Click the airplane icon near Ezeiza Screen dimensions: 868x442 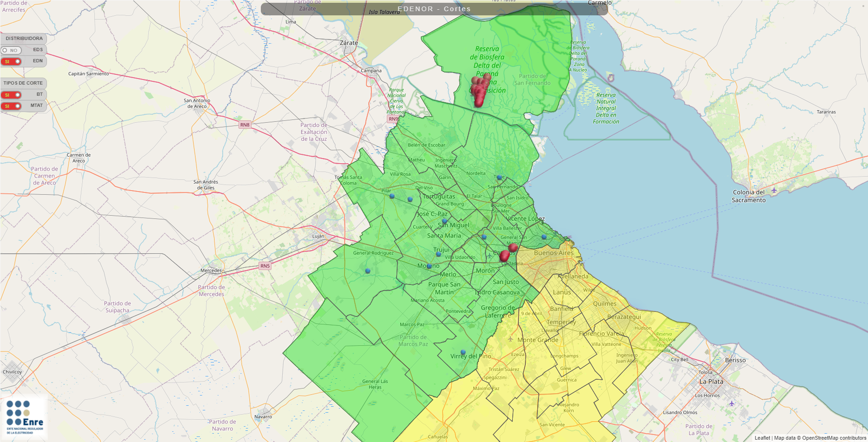point(510,339)
